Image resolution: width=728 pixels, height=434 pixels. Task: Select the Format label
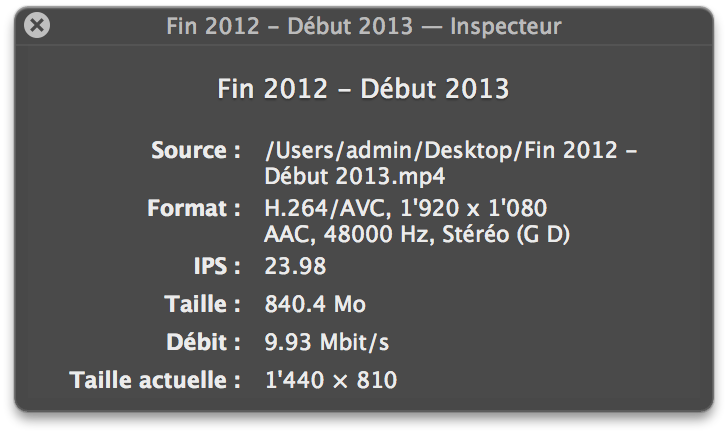tap(193, 209)
